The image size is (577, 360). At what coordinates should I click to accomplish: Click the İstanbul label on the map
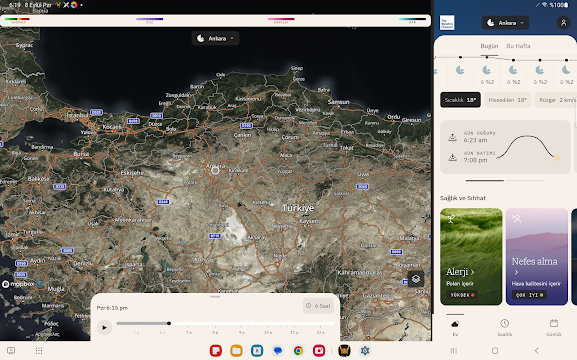[x=78, y=115]
